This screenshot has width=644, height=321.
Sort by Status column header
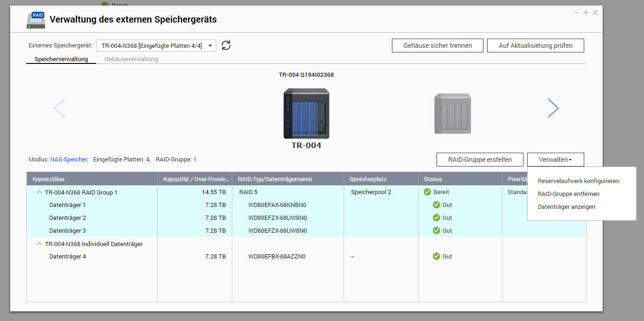point(460,179)
